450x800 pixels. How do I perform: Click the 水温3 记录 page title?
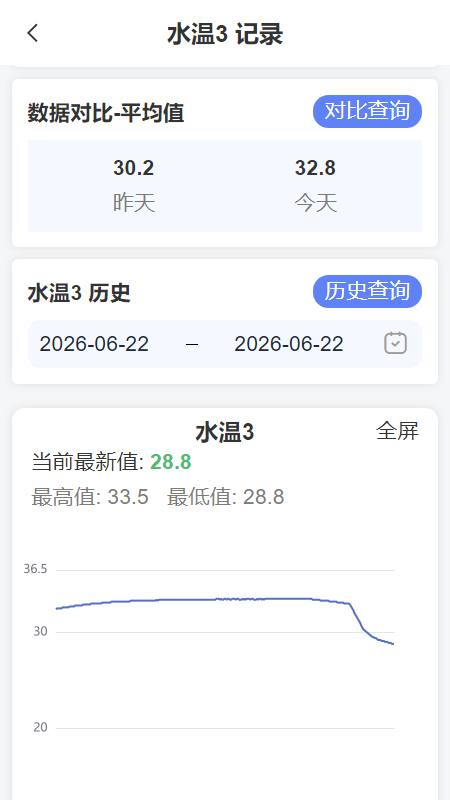pyautogui.click(x=225, y=35)
